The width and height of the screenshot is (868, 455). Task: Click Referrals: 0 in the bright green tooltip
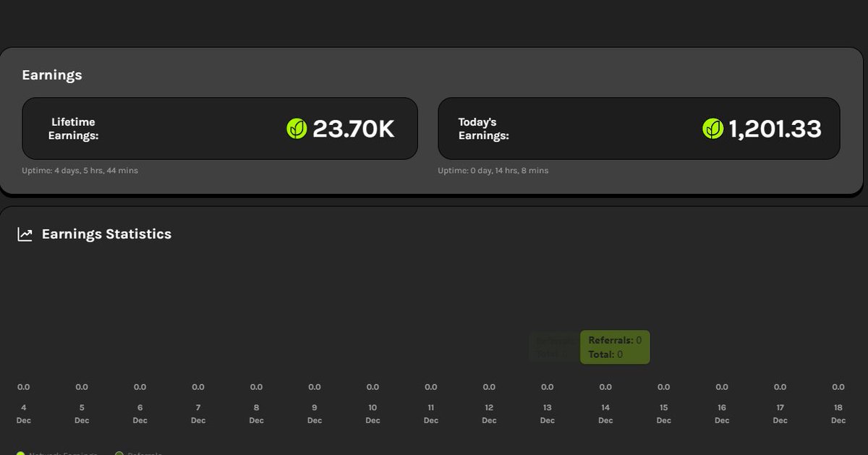tap(615, 340)
